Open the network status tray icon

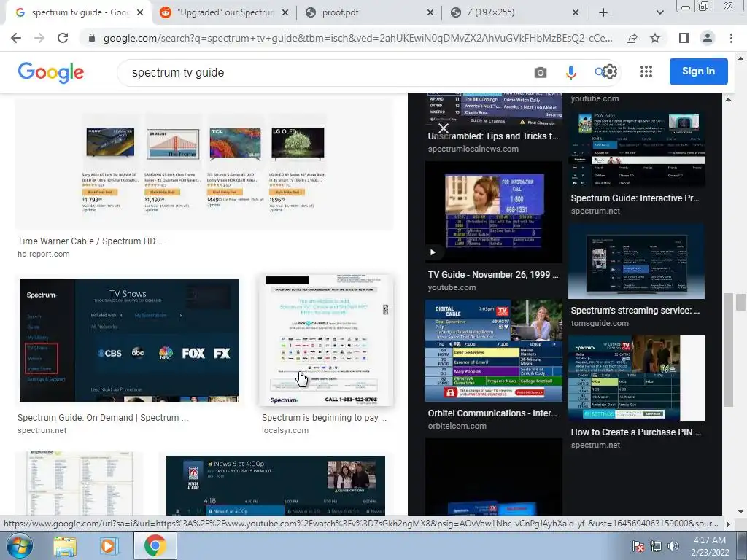coord(656,546)
